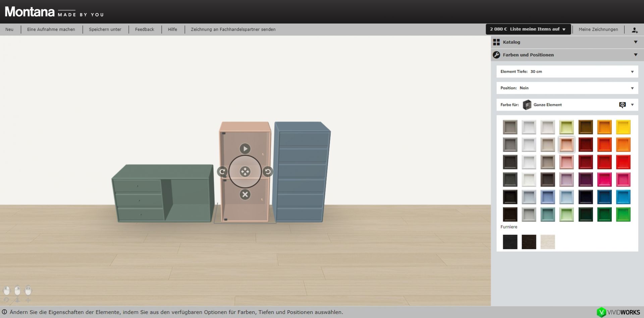The width and height of the screenshot is (644, 318).
Task: Click Speichern unter in the menu bar
Action: [105, 30]
